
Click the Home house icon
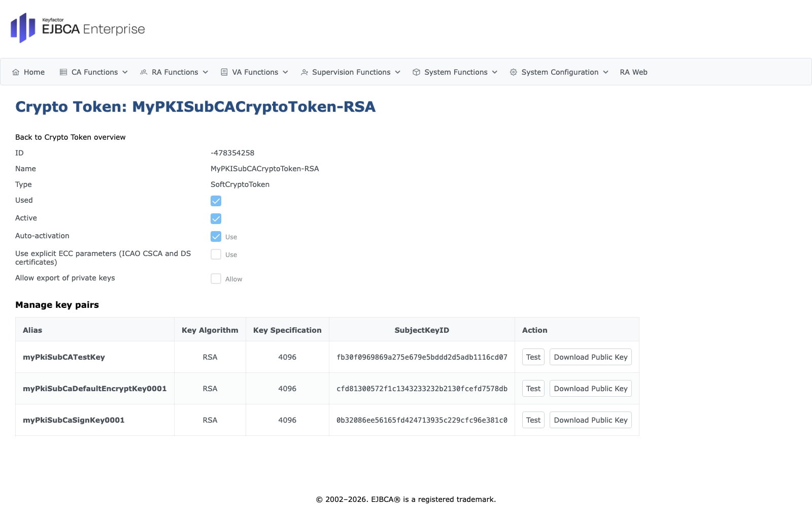tap(16, 72)
